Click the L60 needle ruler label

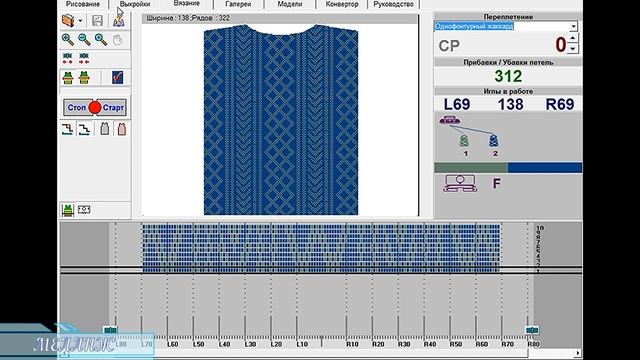[173, 344]
